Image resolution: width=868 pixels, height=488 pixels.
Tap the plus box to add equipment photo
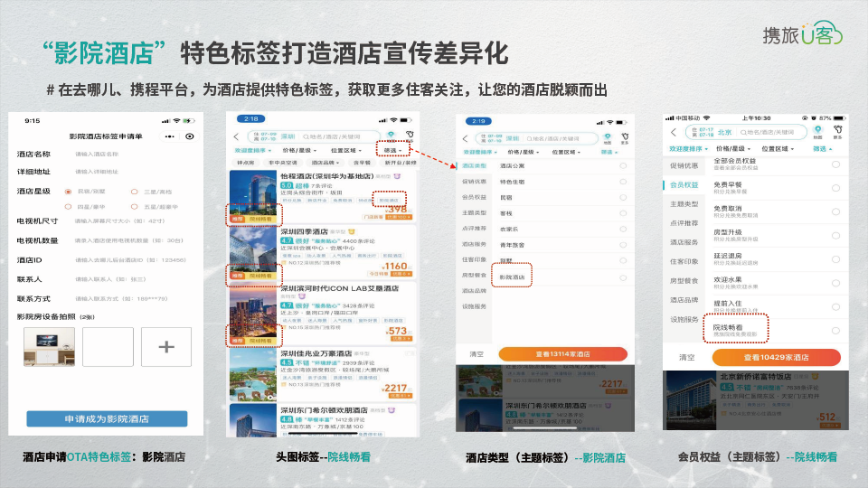(166, 347)
